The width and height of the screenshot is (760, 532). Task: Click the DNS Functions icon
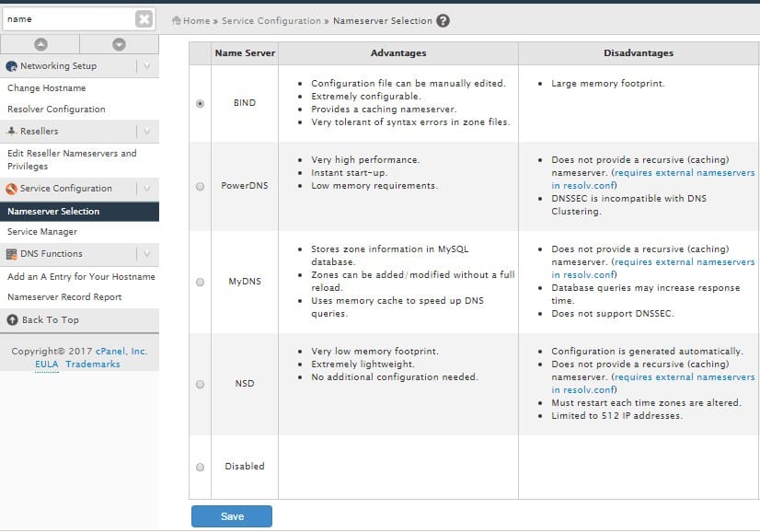click(x=11, y=254)
